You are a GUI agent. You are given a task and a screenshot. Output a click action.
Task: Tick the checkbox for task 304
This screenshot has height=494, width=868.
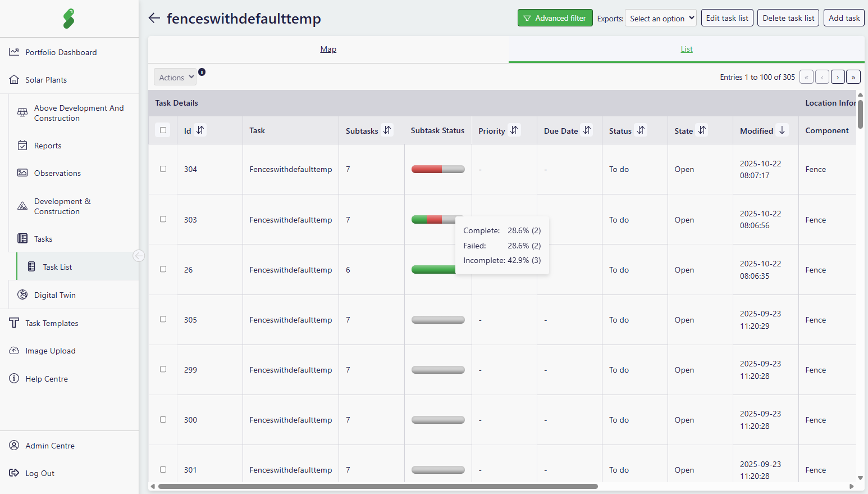(163, 169)
